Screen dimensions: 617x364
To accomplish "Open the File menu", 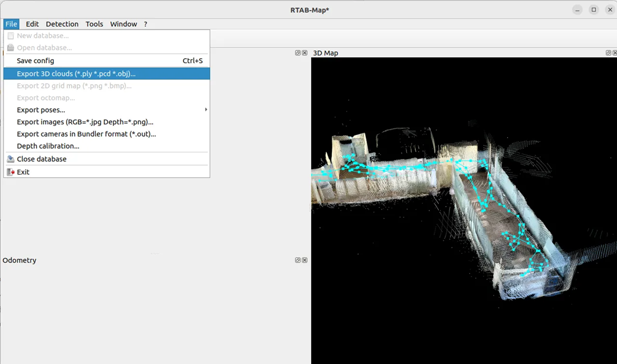I will 11,24.
